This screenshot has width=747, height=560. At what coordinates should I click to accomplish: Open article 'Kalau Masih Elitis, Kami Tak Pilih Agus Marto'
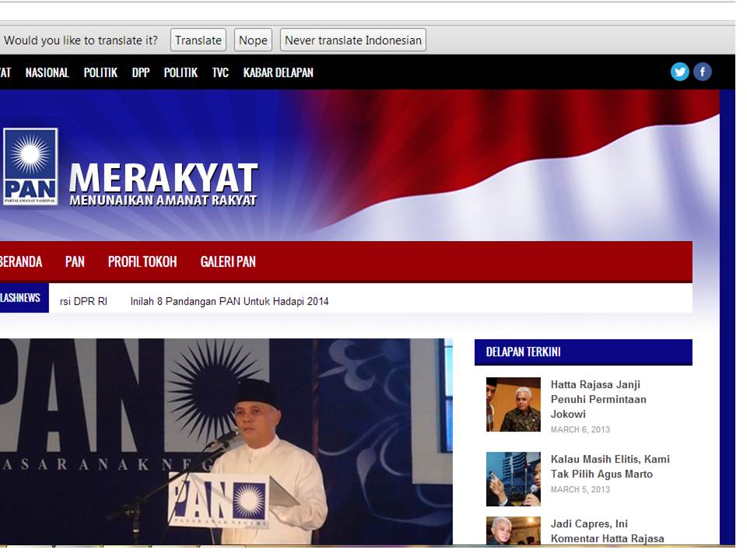click(610, 467)
